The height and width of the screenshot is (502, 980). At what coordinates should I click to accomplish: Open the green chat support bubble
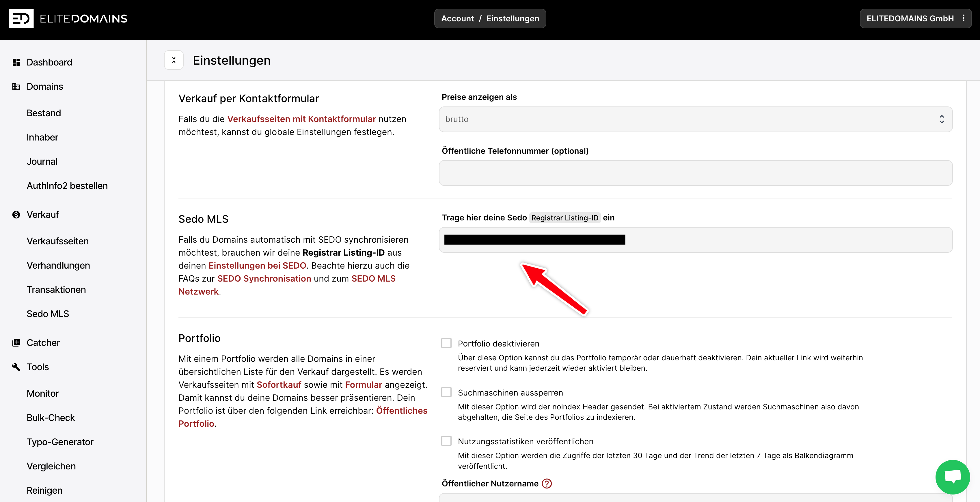[x=953, y=477]
